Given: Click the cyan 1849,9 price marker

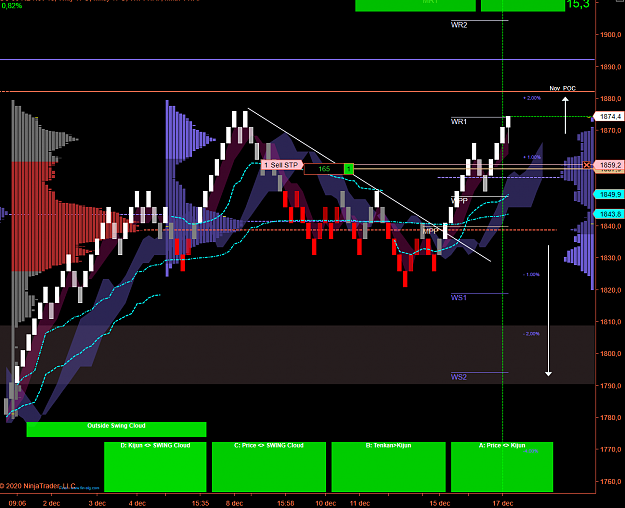Looking at the screenshot, I should coord(608,194).
